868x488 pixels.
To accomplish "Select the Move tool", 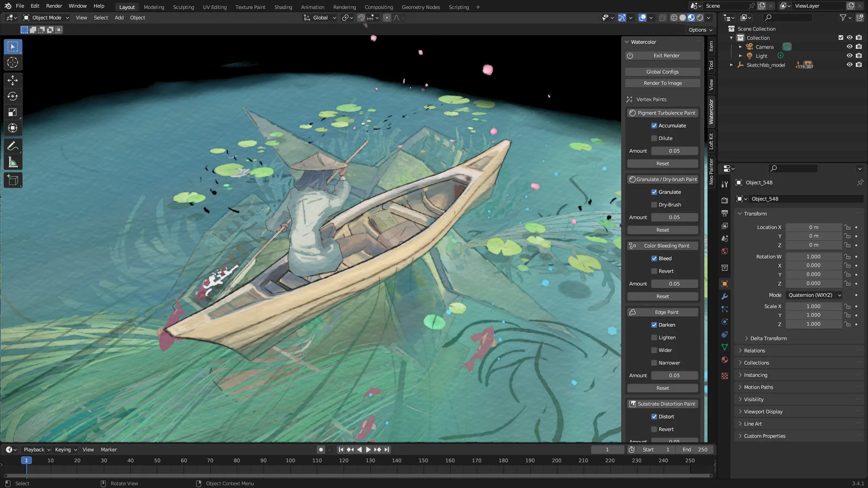I will (x=12, y=80).
